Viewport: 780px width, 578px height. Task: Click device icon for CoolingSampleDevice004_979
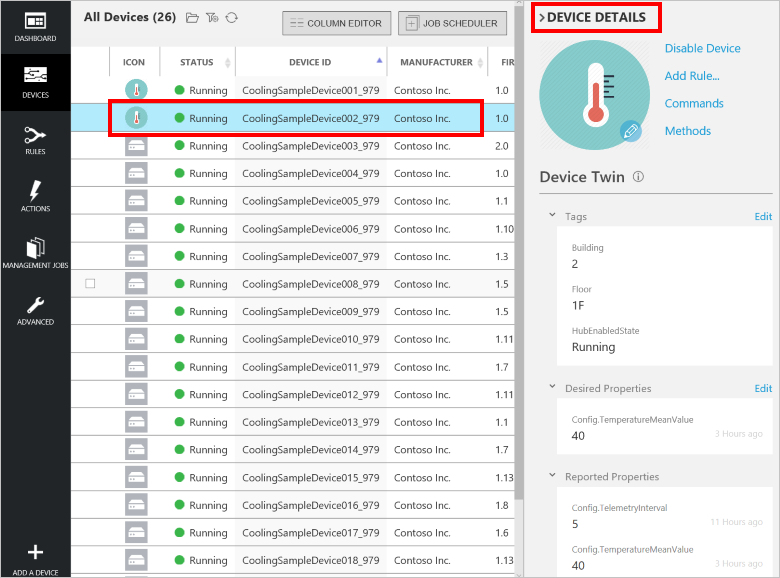[x=136, y=173]
